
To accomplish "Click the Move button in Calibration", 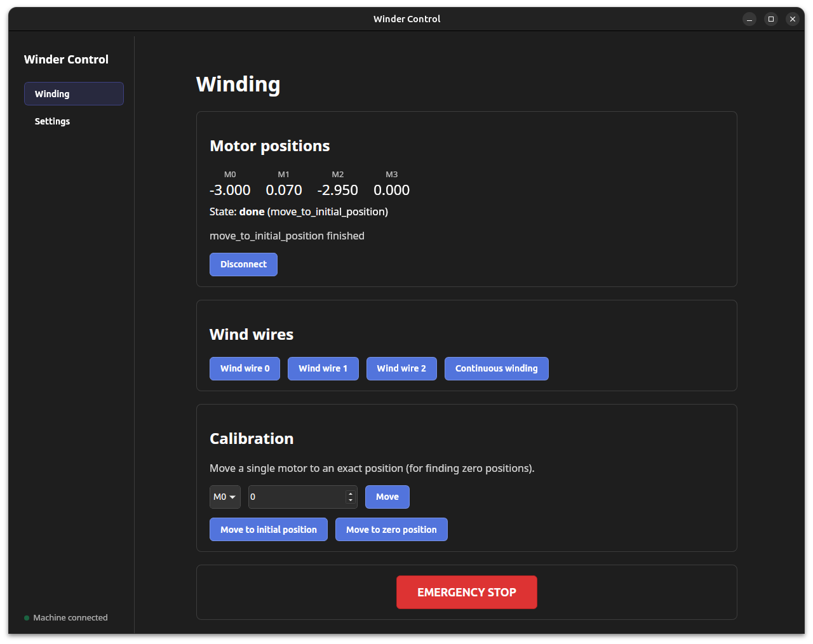I will pyautogui.click(x=387, y=497).
